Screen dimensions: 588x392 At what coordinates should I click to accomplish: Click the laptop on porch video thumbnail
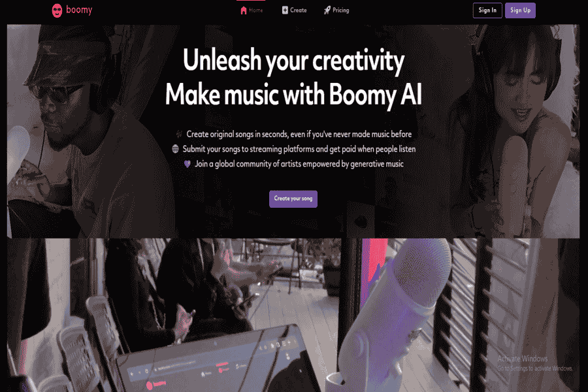click(174, 315)
